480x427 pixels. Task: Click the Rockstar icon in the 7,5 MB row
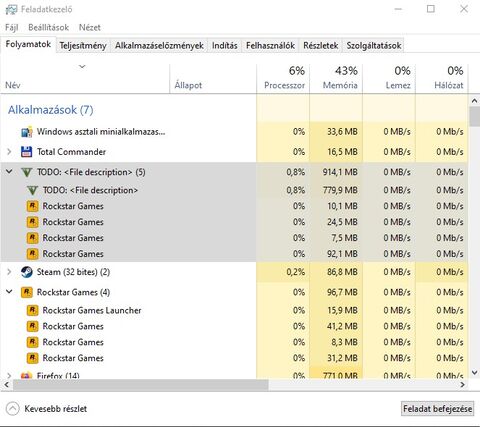(32, 238)
